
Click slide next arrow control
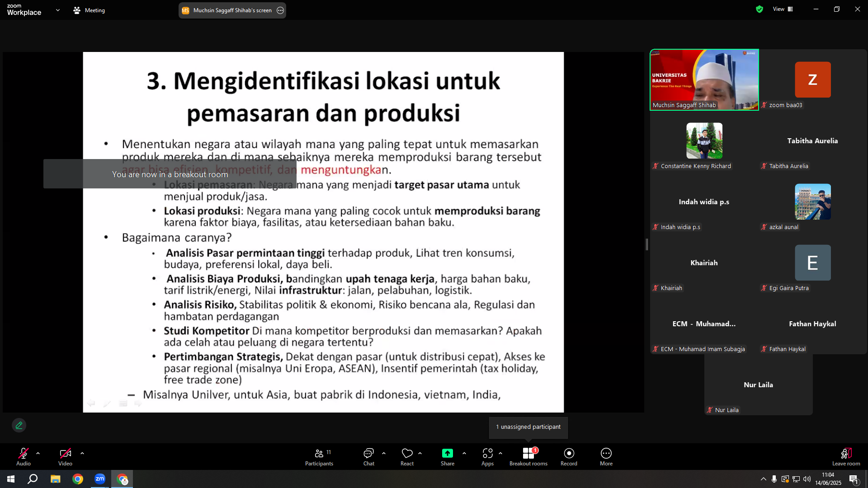(138, 403)
